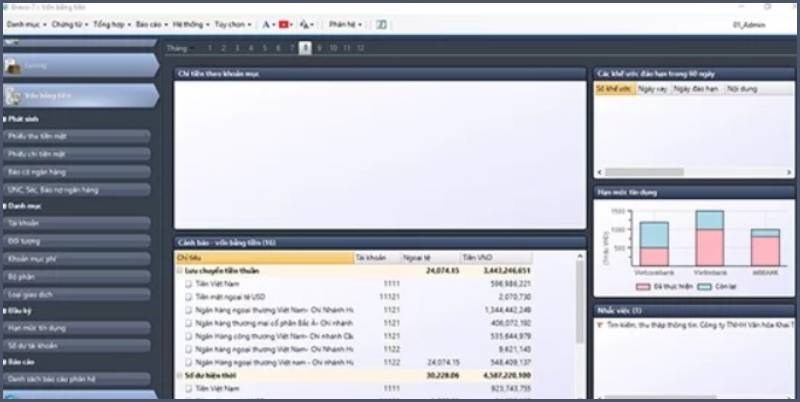Open the dropdown arrow beside the red video icon
Screen dimensions: 800x402
tap(292, 25)
